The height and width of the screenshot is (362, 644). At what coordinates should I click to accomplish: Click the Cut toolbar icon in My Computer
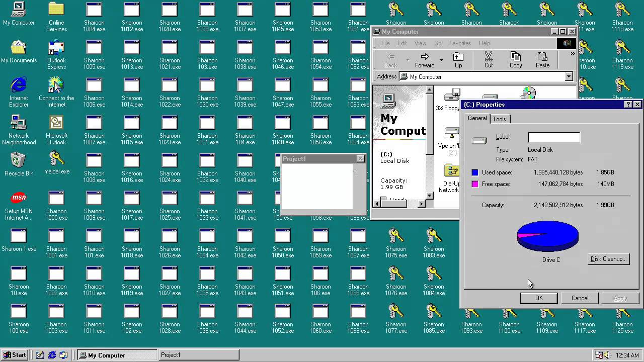pyautogui.click(x=489, y=60)
